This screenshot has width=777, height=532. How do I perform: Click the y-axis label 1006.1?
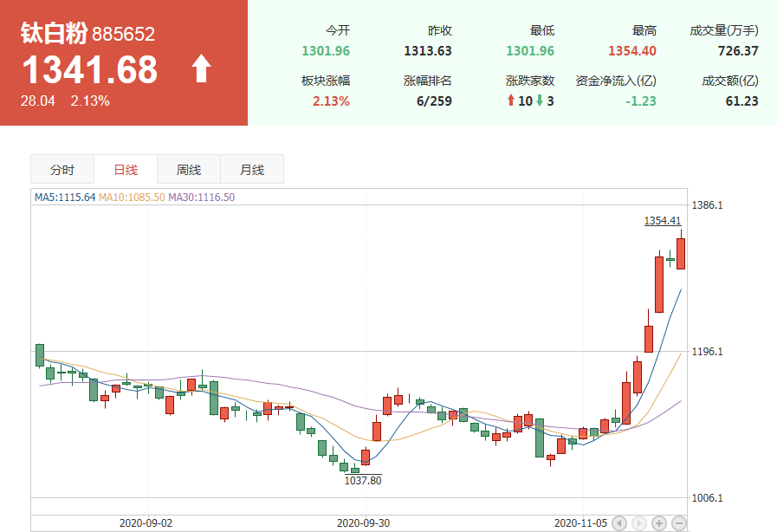point(707,498)
